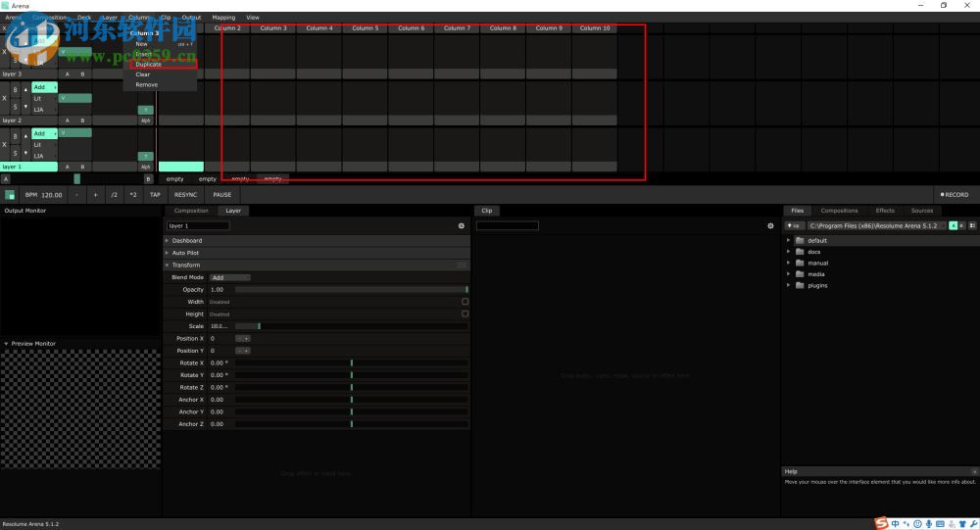The height and width of the screenshot is (530, 980).
Task: Move layer 1 up with arrow
Action: [x=25, y=135]
